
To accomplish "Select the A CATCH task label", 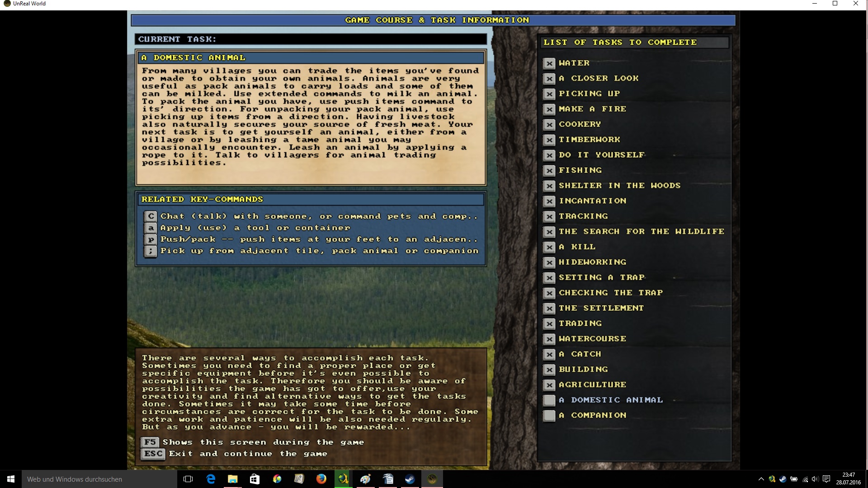I will pos(580,354).
